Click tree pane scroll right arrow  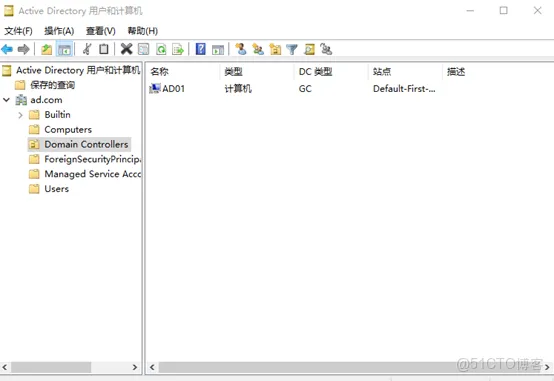tap(135, 367)
